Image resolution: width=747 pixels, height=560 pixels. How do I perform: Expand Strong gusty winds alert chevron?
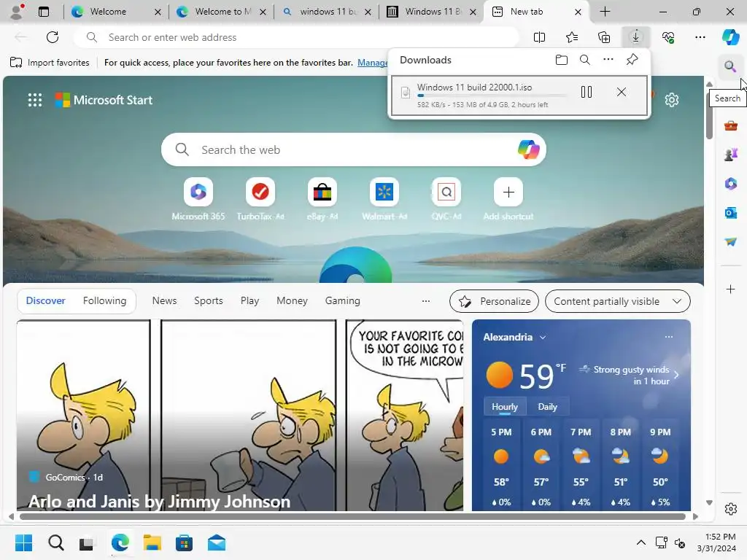tap(676, 375)
